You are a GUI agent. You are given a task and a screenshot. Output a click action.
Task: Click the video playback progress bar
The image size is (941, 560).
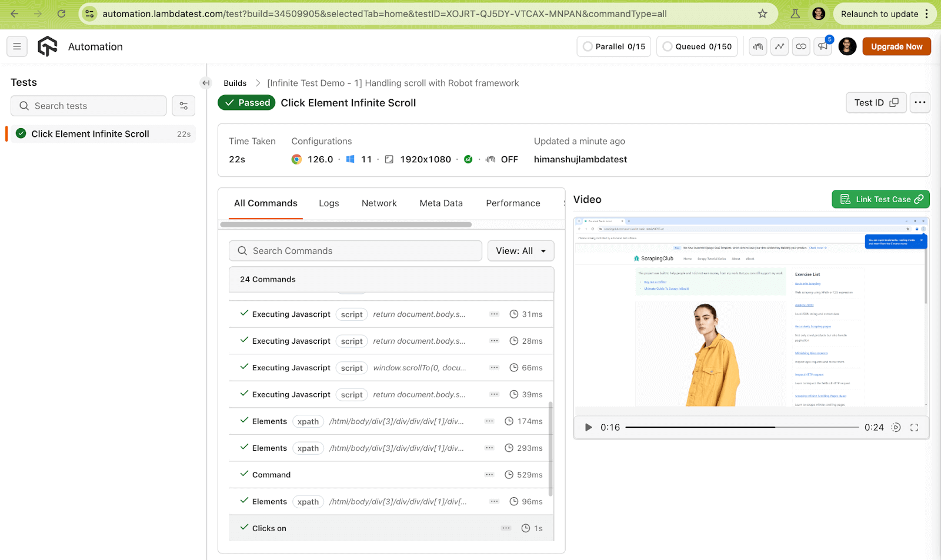point(741,427)
